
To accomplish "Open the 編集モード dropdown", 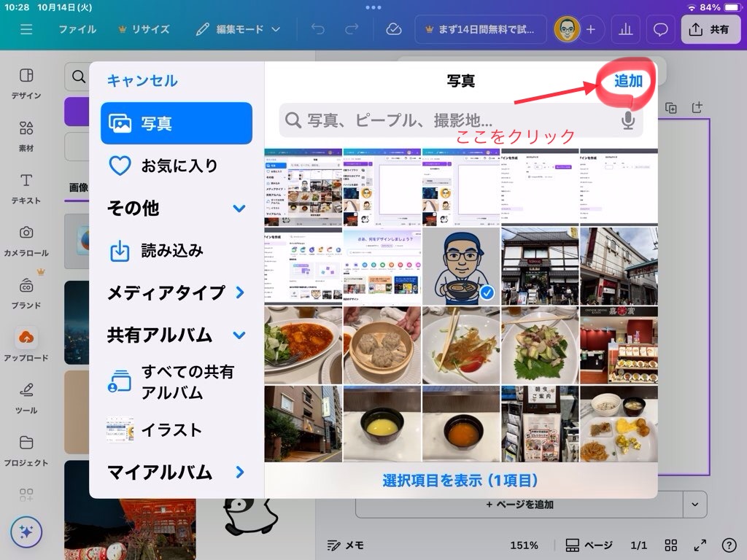I will pyautogui.click(x=239, y=29).
